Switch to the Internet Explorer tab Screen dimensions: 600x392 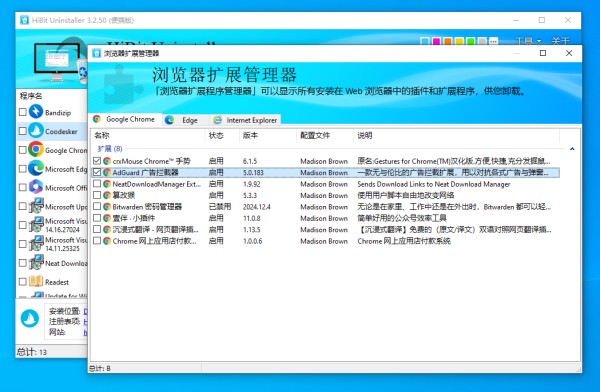tap(245, 120)
